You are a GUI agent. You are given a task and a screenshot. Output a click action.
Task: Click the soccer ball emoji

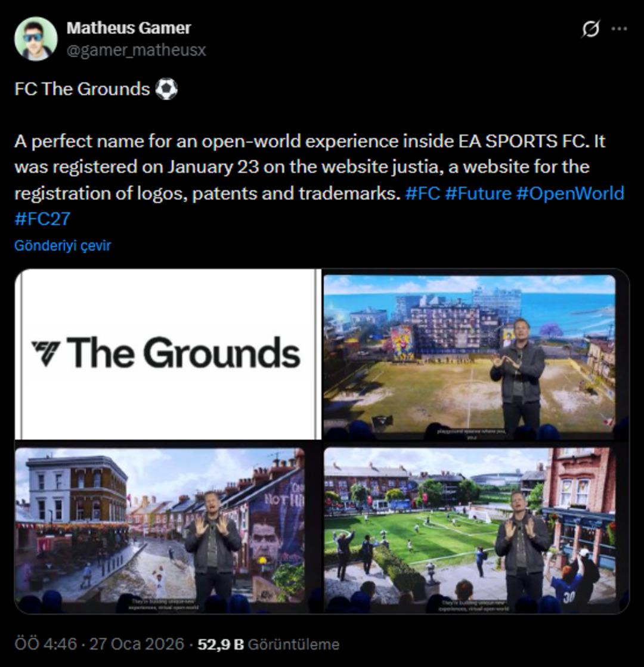tap(166, 89)
